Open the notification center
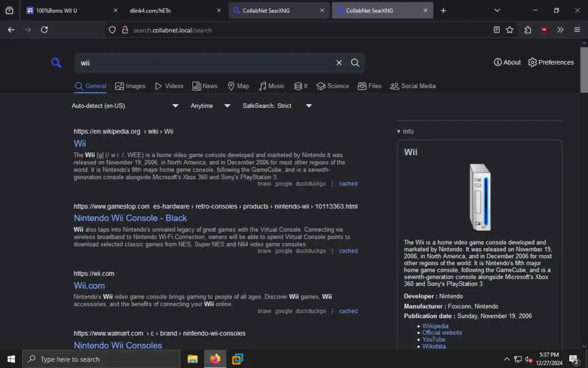 [x=574, y=359]
